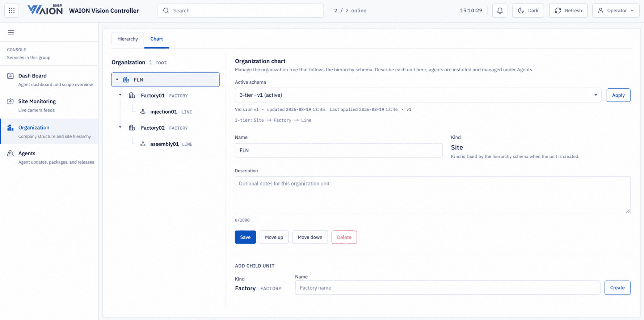Click the Agents sidebar icon
This screenshot has height=320, width=644.
[x=10, y=153]
